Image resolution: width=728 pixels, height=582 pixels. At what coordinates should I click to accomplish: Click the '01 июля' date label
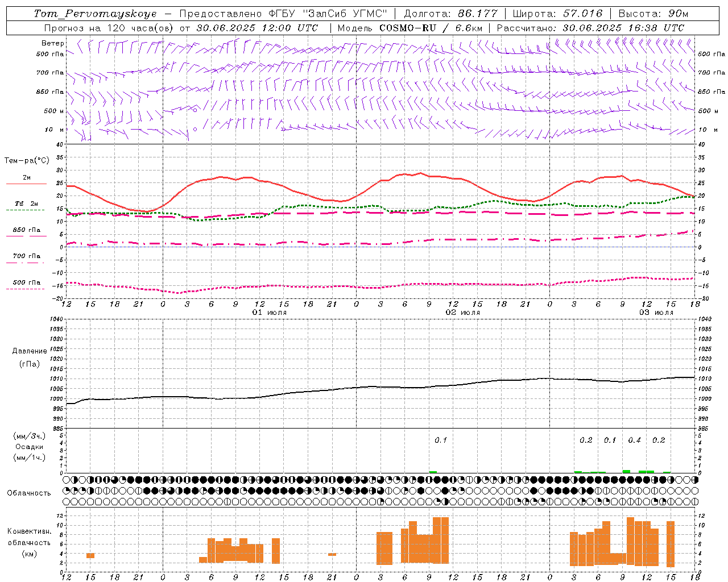pos(270,313)
